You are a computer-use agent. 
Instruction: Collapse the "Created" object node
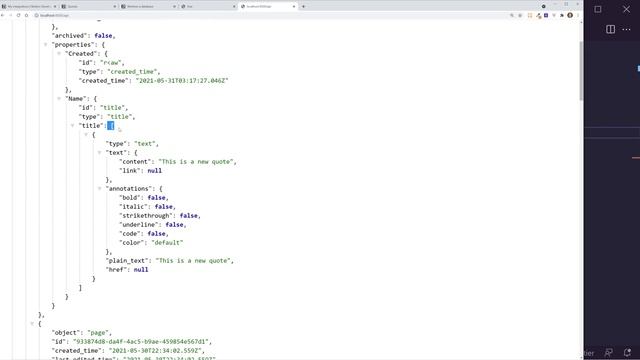click(59, 53)
